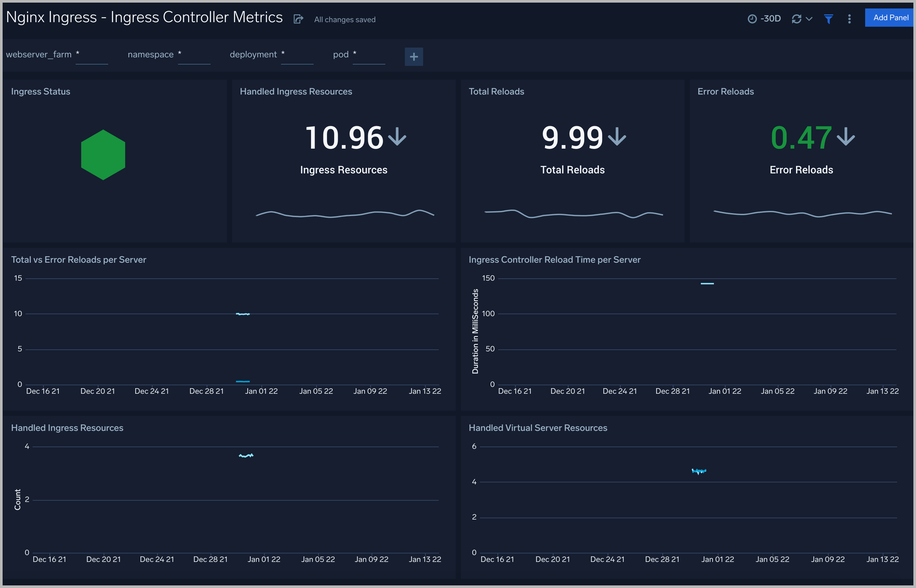Click the Add Panel button

click(x=889, y=17)
